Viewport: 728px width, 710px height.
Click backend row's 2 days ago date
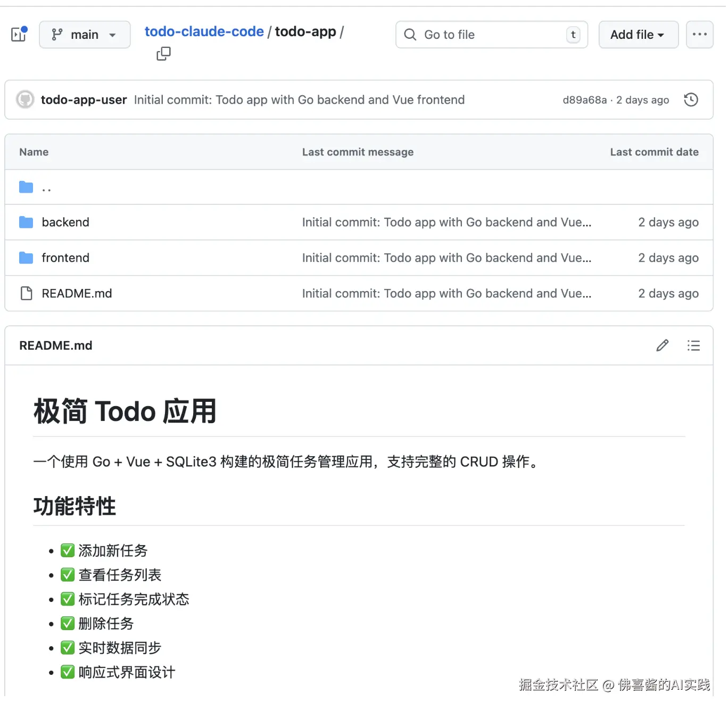pyautogui.click(x=668, y=222)
